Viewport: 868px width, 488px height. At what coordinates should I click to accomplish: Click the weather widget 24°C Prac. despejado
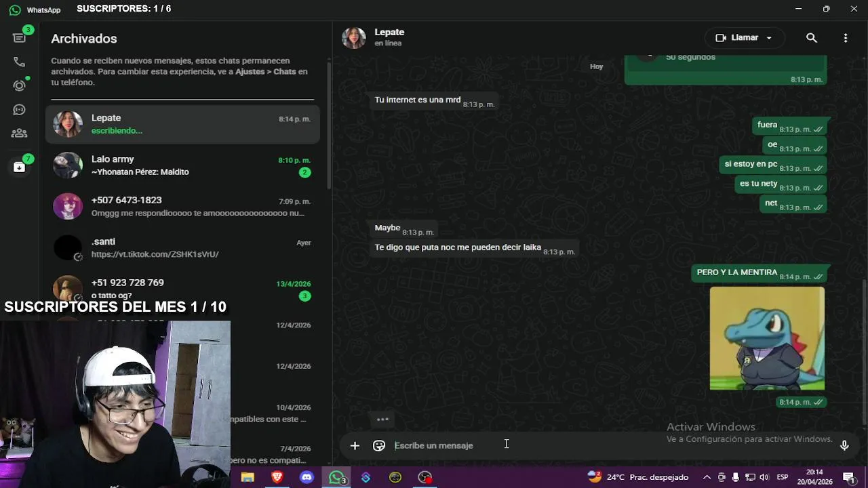(637, 477)
